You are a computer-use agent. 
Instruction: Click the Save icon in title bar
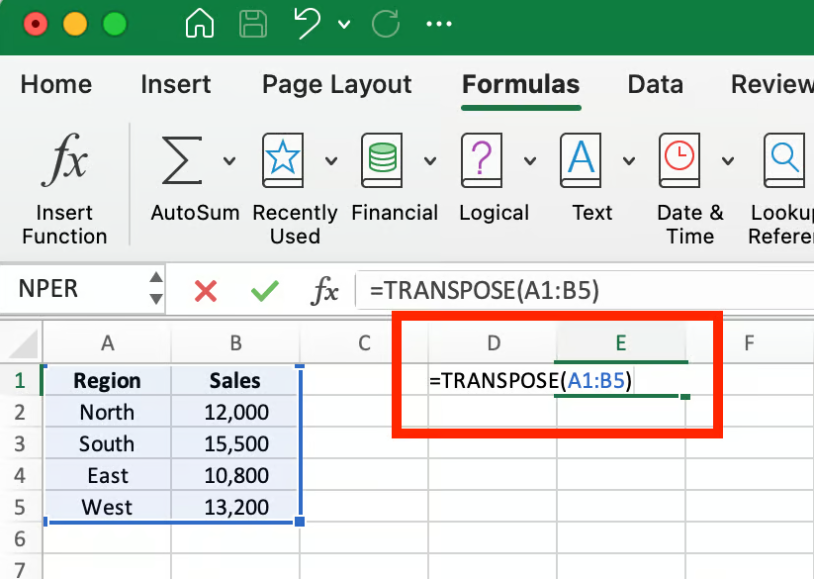click(x=254, y=24)
